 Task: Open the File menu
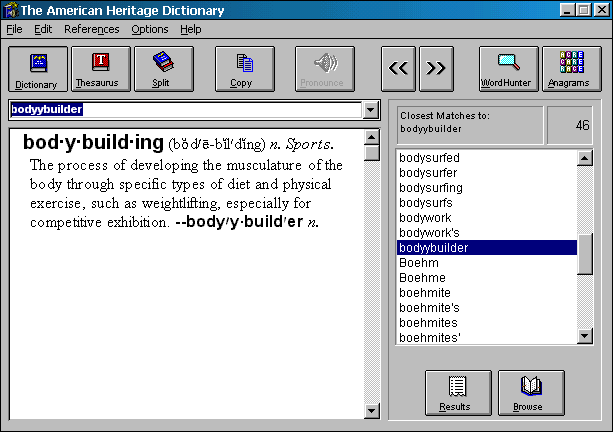pyautogui.click(x=14, y=29)
